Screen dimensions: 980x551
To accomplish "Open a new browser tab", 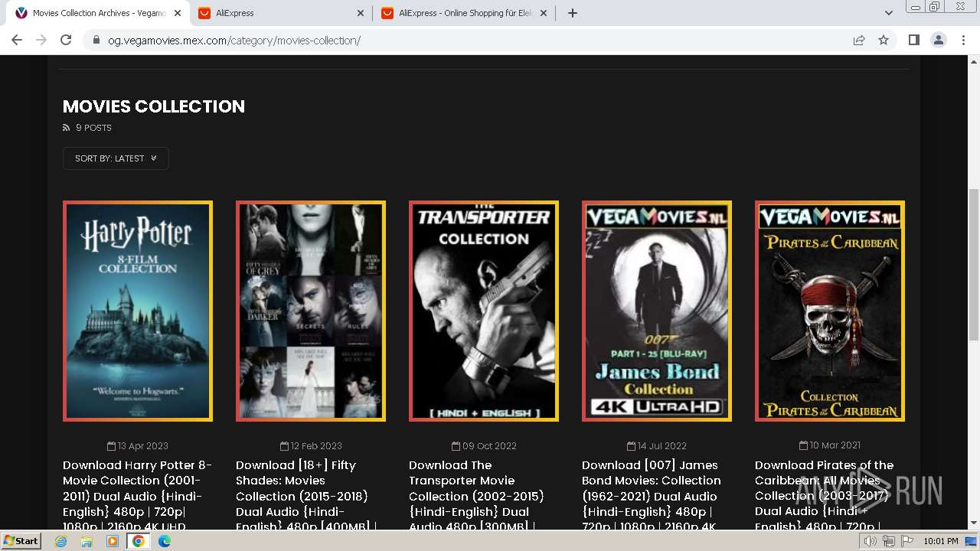I will [x=573, y=13].
